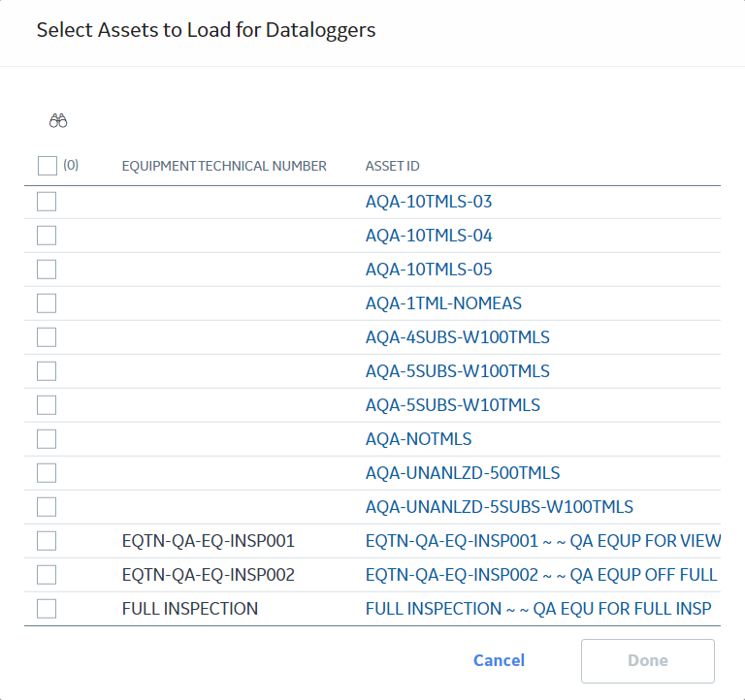This screenshot has width=745, height=700.
Task: Open AQA-UNANLZD-5SUBS-W100TMLS link
Action: (499, 507)
